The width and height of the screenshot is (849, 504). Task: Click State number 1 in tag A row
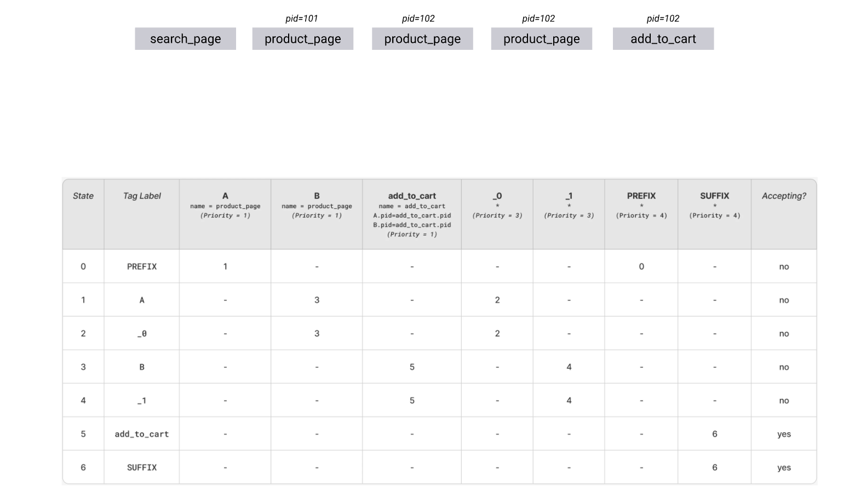pos(83,300)
